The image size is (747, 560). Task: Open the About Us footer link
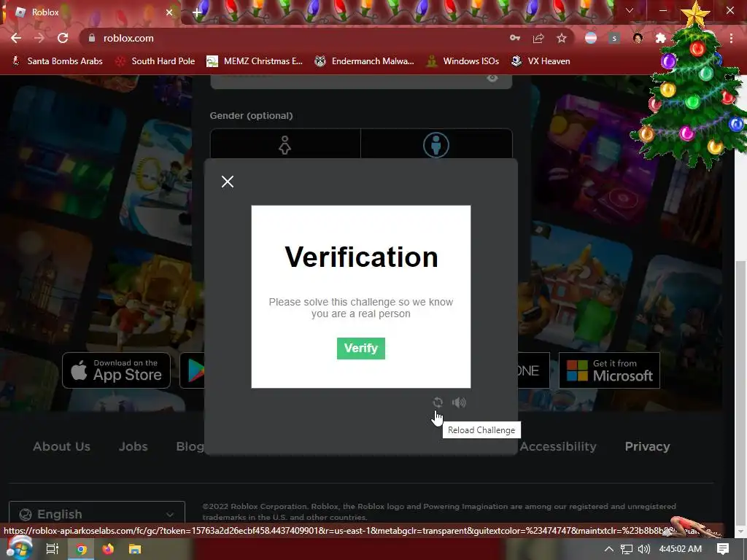tap(61, 446)
